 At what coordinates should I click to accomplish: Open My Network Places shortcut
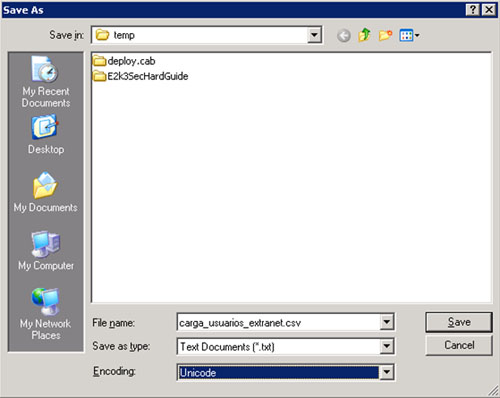(x=46, y=314)
